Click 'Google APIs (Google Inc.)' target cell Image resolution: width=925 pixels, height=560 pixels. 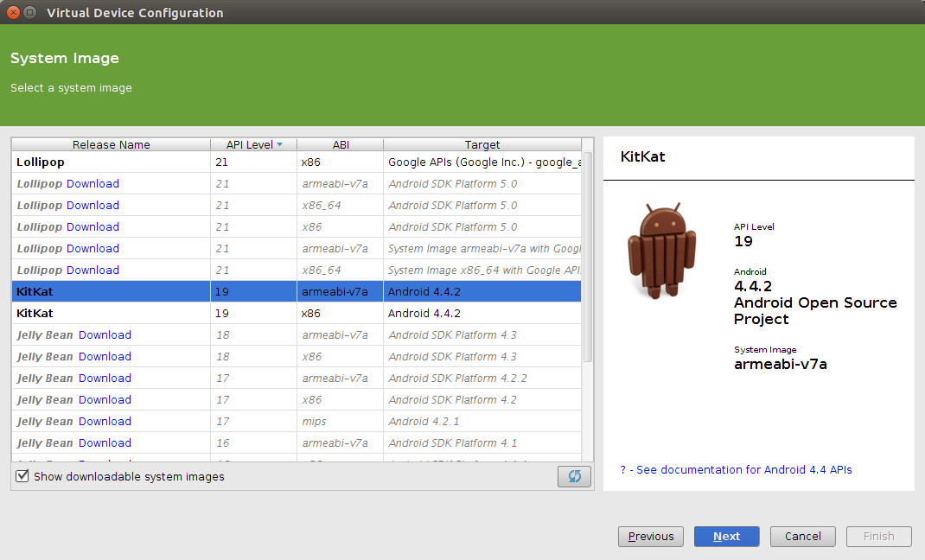[482, 162]
